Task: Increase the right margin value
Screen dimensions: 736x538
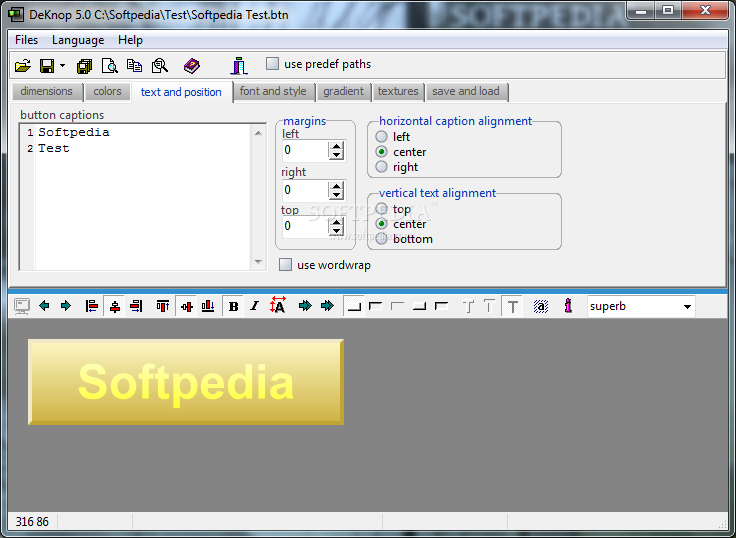Action: pos(336,186)
